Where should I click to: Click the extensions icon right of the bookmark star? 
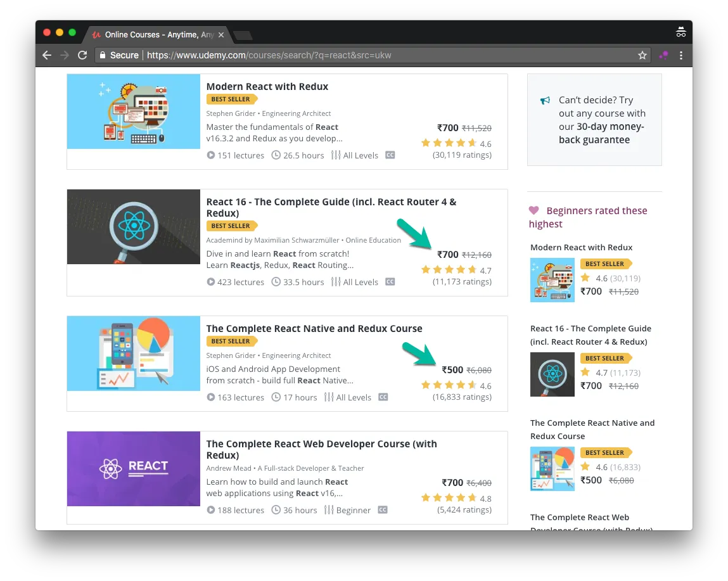663,55
